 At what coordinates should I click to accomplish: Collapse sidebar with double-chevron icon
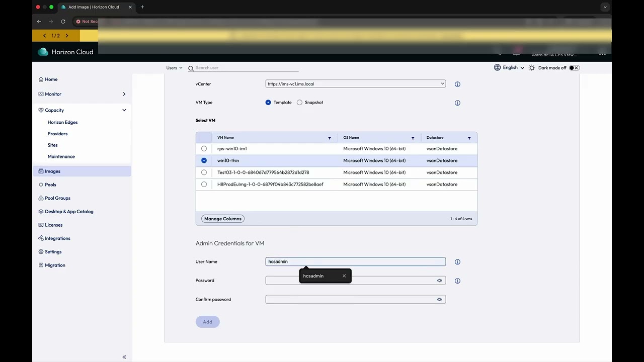124,357
